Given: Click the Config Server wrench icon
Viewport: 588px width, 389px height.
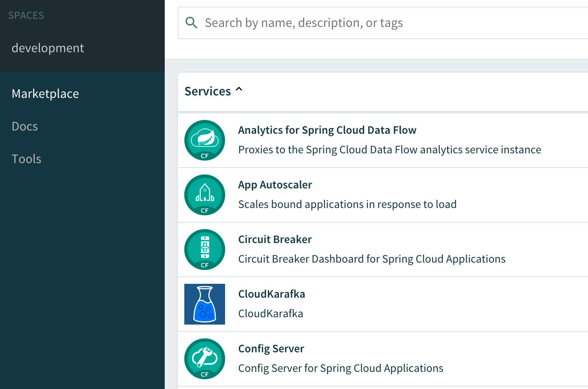Looking at the screenshot, I should point(204,359).
